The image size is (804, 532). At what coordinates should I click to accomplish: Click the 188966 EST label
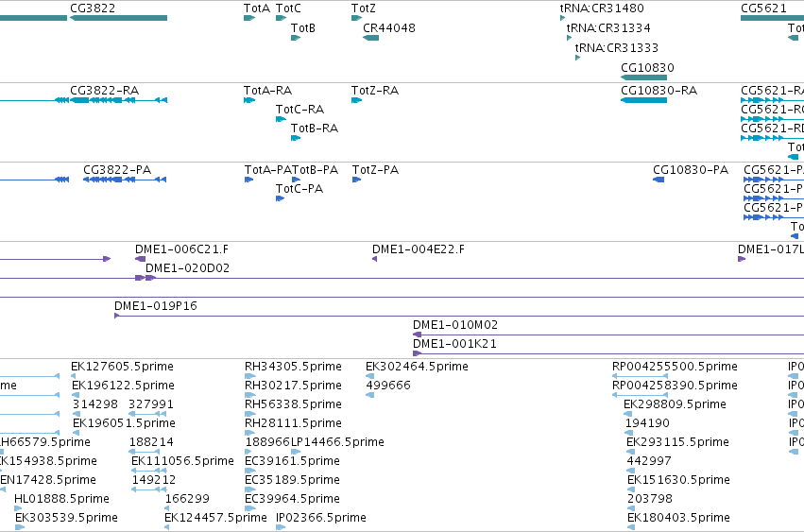pos(267,442)
